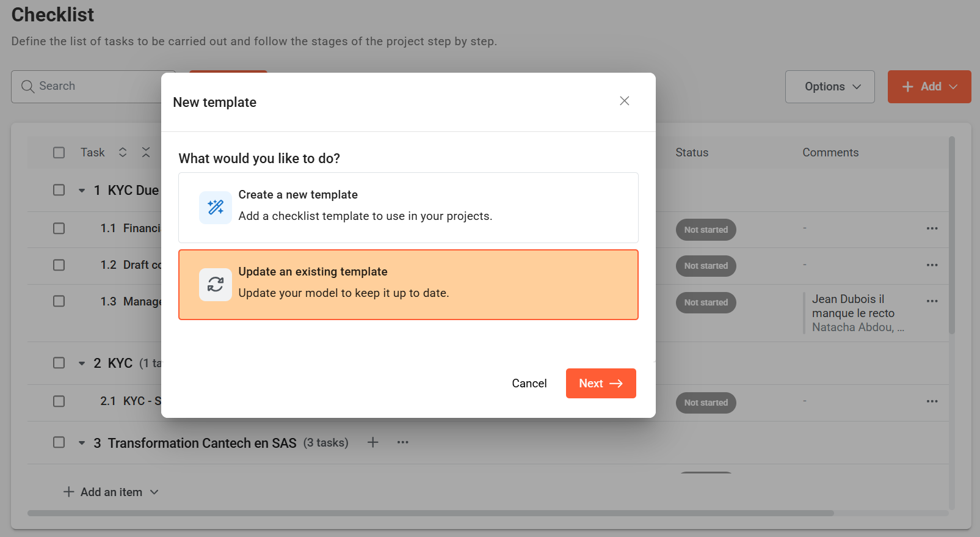Image resolution: width=980 pixels, height=537 pixels.
Task: Open three-dot menu for Transformation Cantech en SAS
Action: (x=402, y=442)
